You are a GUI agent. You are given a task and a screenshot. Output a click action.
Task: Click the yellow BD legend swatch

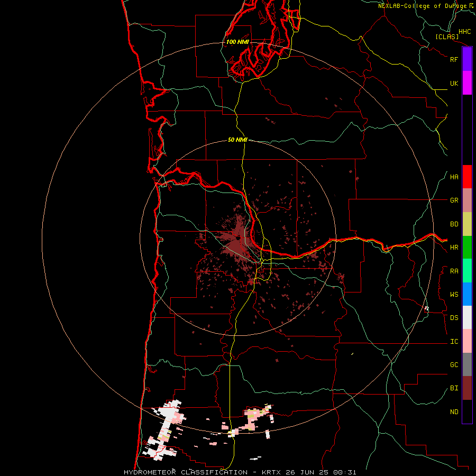pos(467,224)
